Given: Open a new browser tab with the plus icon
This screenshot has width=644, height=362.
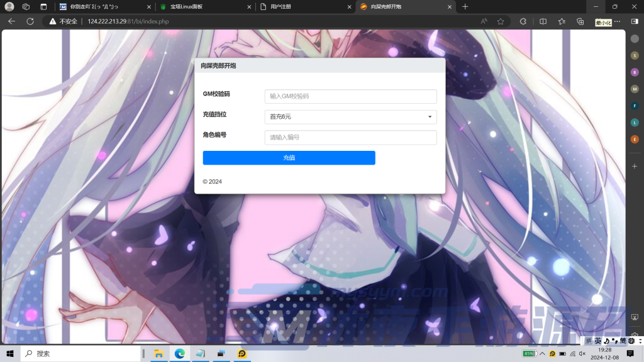Looking at the screenshot, I should pyautogui.click(x=465, y=6).
